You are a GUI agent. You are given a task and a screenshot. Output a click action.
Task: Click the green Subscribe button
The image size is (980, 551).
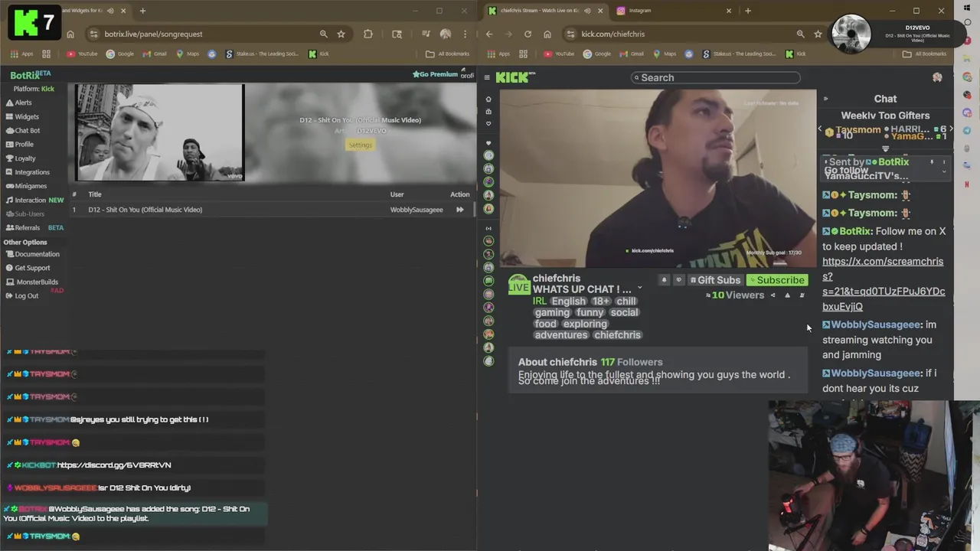point(776,280)
